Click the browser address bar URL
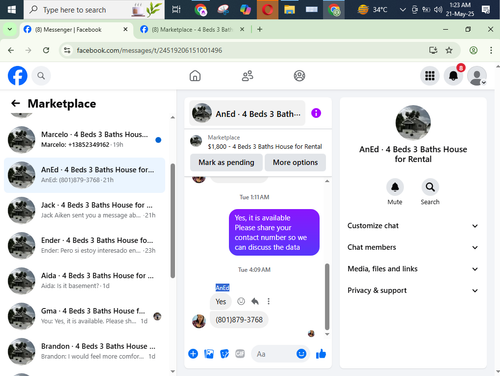Image resolution: width=500 pixels, height=376 pixels. pyautogui.click(x=149, y=50)
